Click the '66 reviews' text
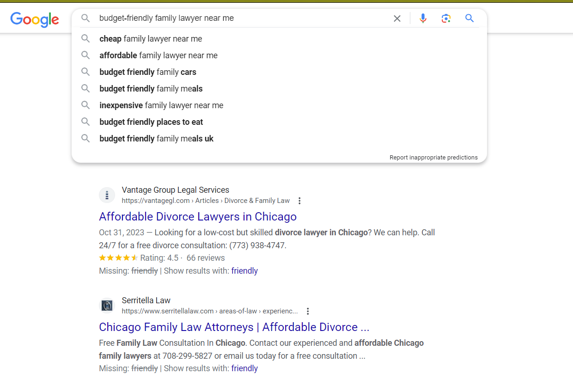Screen dimensions: 573x392 coord(205,257)
